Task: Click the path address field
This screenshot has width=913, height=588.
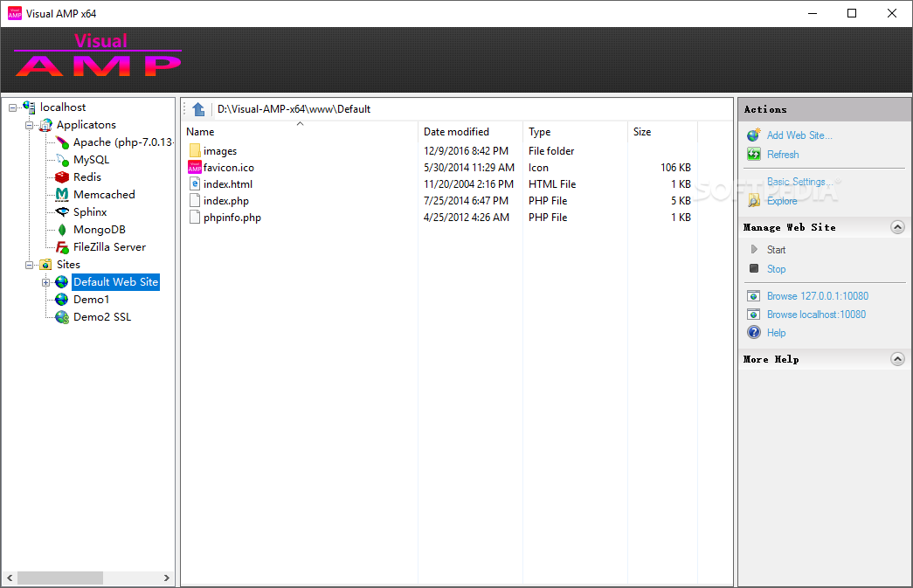Action: point(472,109)
